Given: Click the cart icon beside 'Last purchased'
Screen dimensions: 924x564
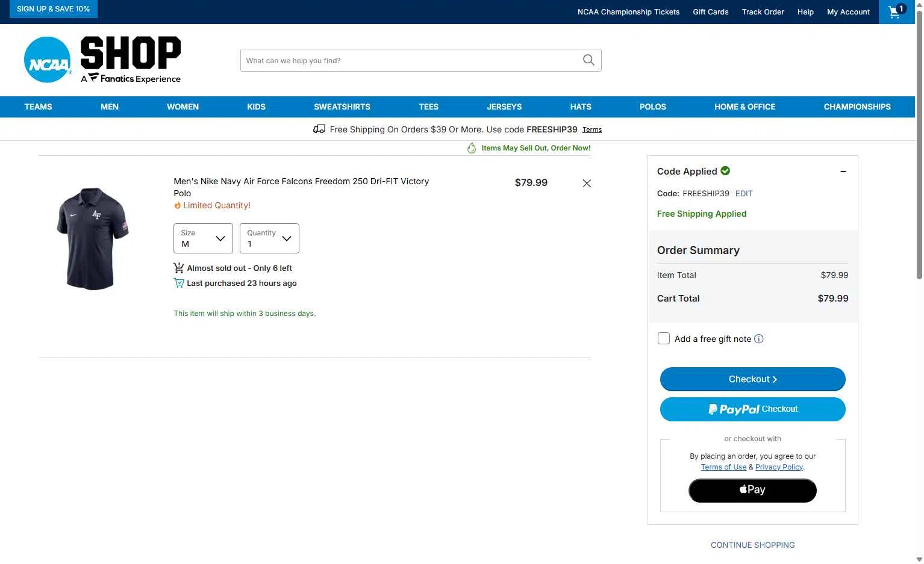Looking at the screenshot, I should click(179, 283).
